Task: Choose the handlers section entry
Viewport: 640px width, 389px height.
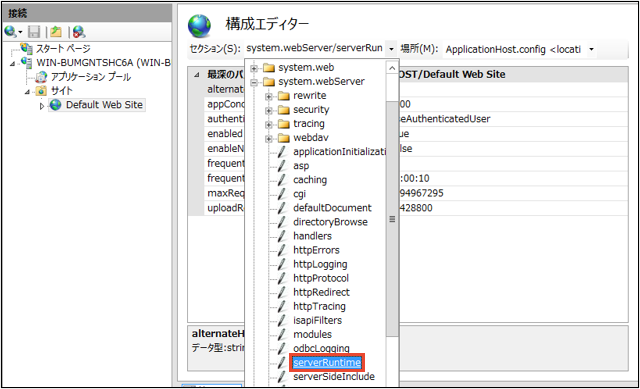Action: pos(312,236)
